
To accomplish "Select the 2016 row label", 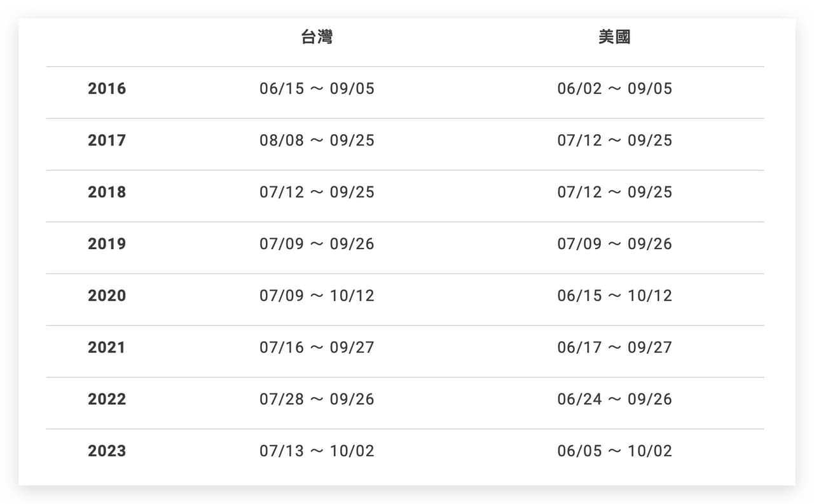I will click(x=107, y=88).
